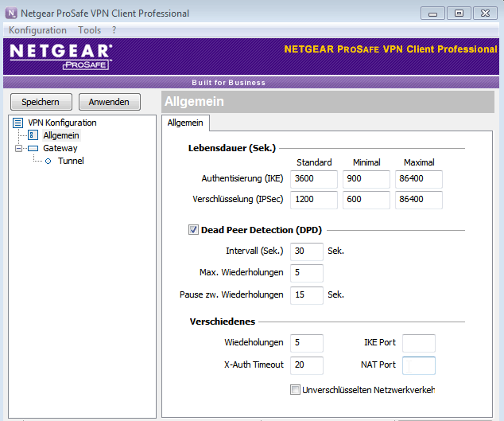Click the VPN Konfiguration document icon
Viewport: 504px width, 421px height.
[x=17, y=123]
